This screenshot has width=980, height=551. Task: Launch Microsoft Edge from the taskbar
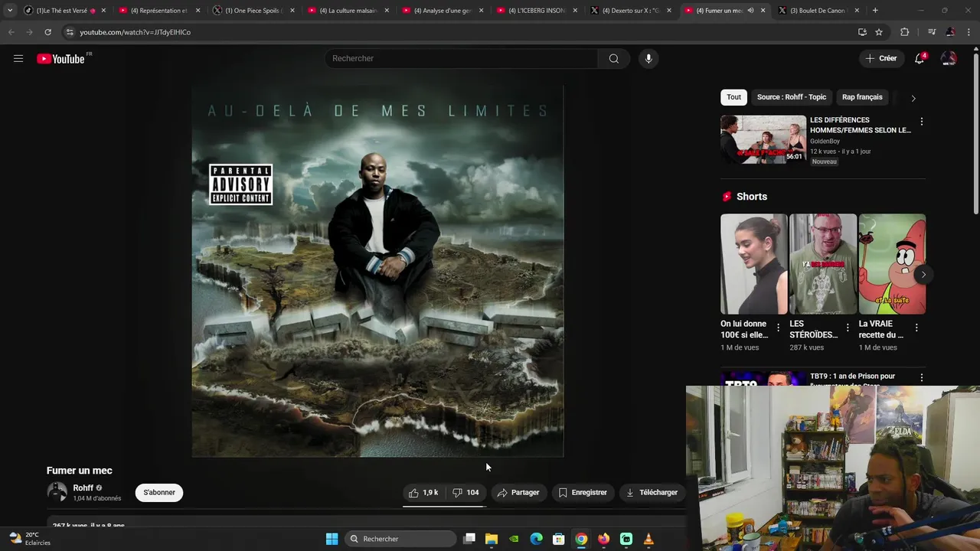coord(536,539)
